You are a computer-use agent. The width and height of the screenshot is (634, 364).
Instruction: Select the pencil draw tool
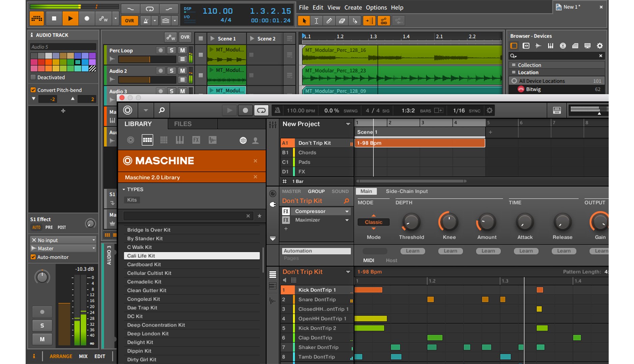coord(329,21)
